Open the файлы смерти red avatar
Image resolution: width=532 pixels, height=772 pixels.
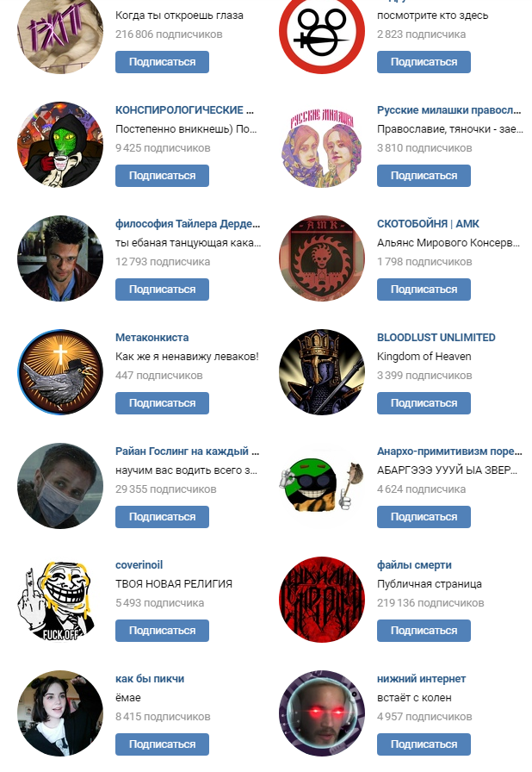click(x=322, y=600)
